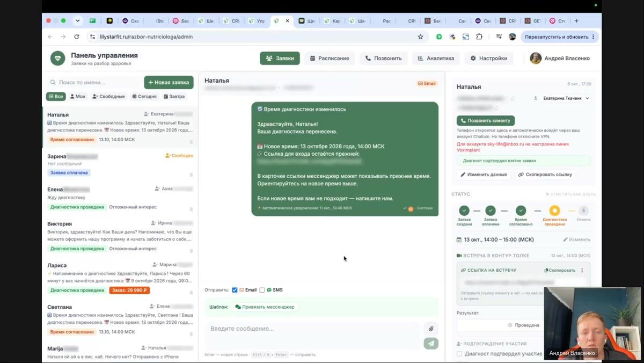This screenshot has width=644, height=363.
Task: Check Диагност подтвердил участие checkbox
Action: click(459, 354)
